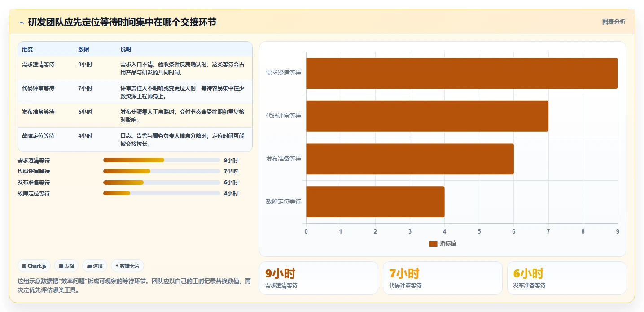Click 发布准备等待 label in progress list

coord(34,182)
